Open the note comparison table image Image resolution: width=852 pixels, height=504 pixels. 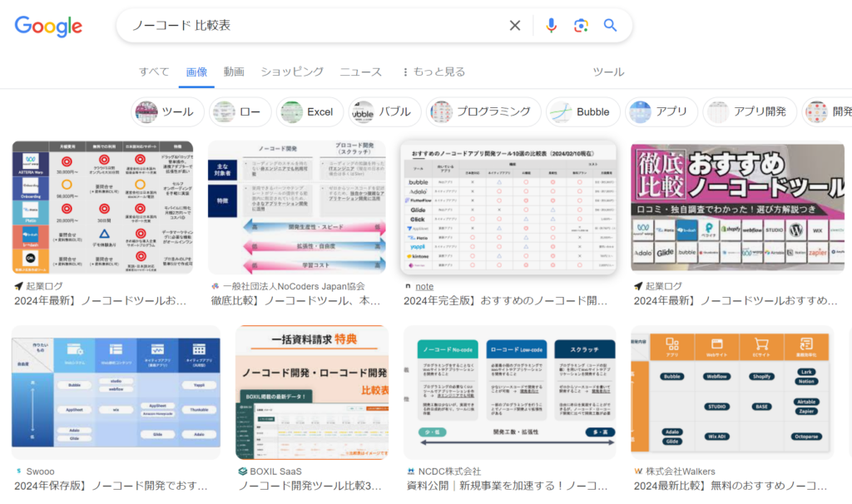pyautogui.click(x=508, y=207)
